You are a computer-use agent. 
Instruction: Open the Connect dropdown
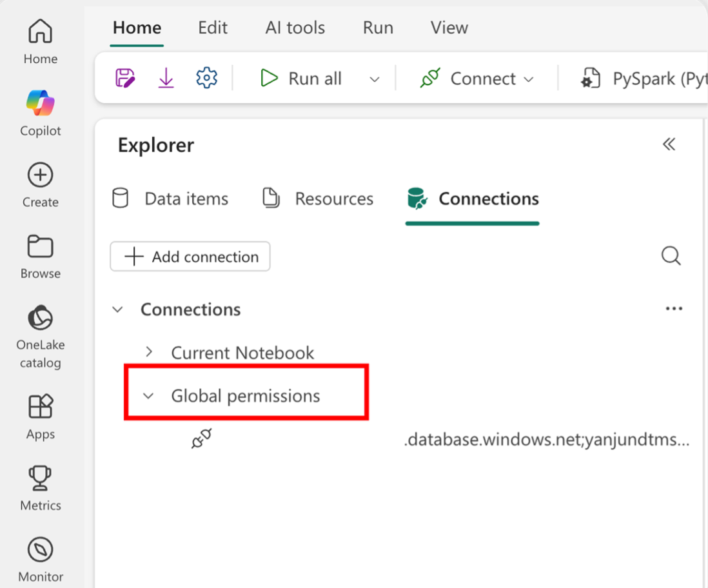click(477, 79)
